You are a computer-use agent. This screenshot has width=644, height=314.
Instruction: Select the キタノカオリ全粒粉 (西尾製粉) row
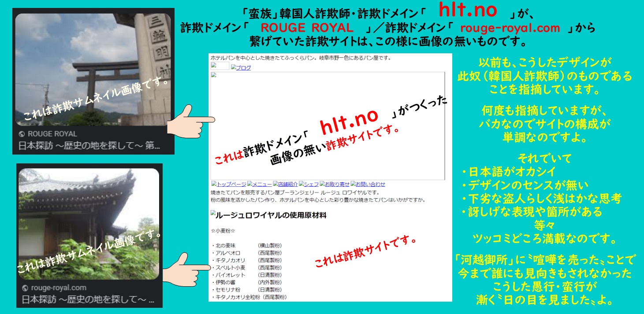[249, 297]
